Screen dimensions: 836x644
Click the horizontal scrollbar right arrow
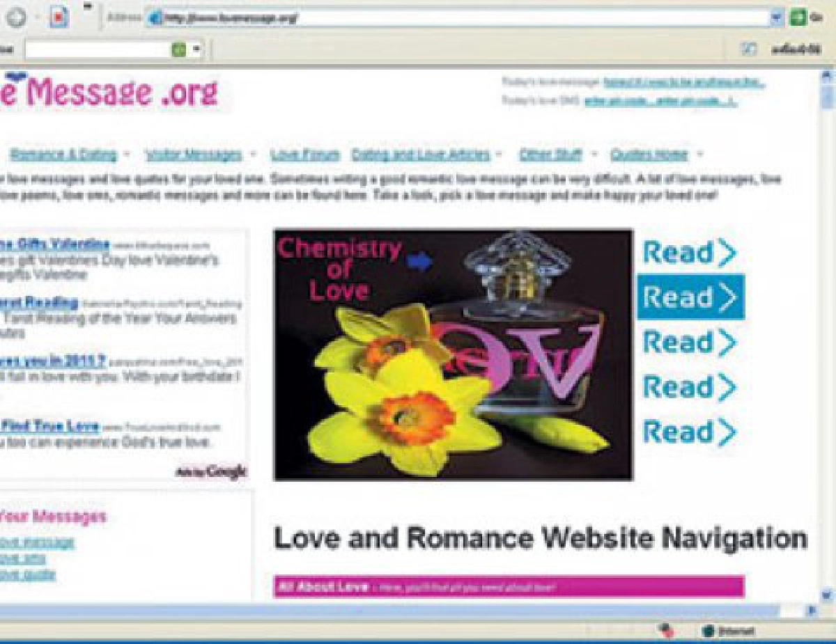(x=812, y=611)
